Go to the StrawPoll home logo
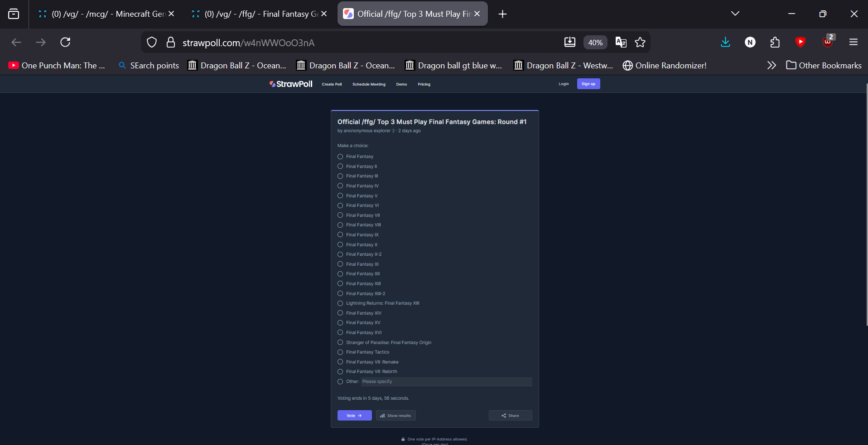 click(291, 84)
